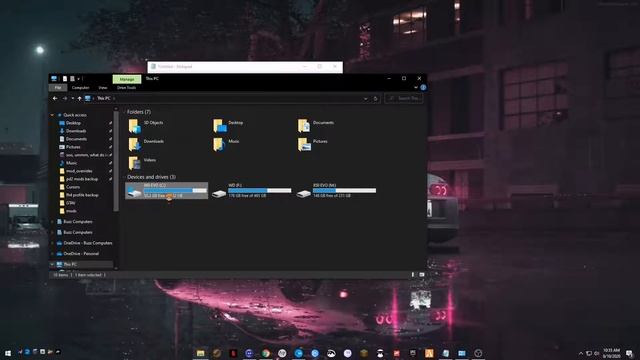Click the Search This PC box
The image size is (640, 360).
click(404, 98)
